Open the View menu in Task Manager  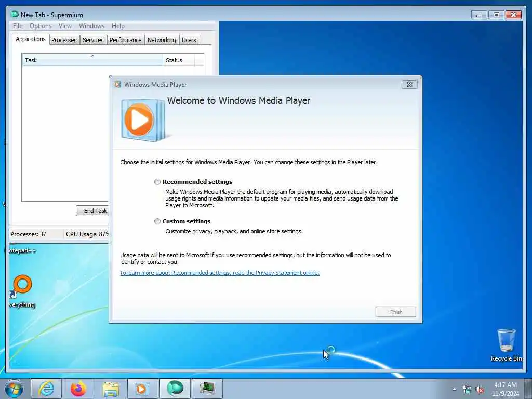65,26
